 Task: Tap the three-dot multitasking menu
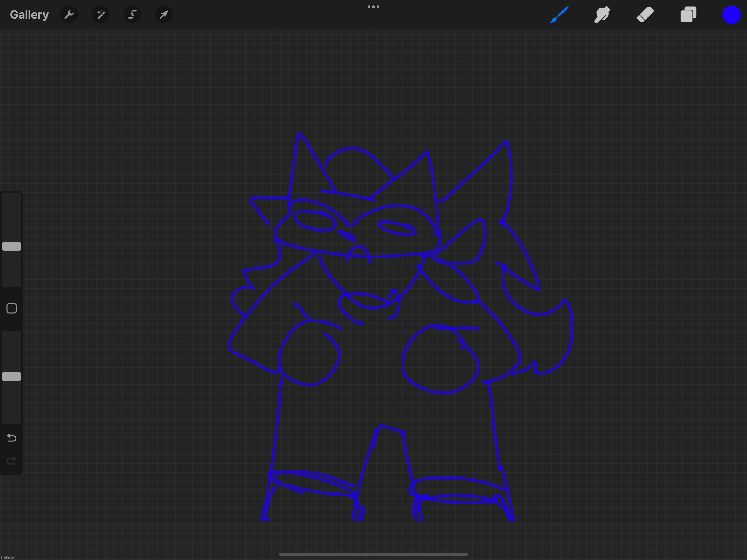tap(373, 7)
